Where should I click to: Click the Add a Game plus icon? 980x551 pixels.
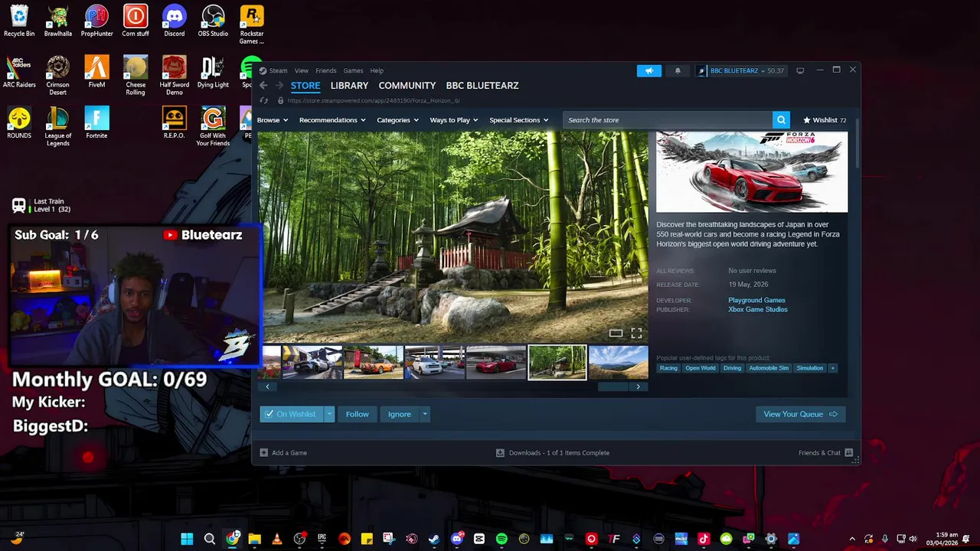coord(264,452)
